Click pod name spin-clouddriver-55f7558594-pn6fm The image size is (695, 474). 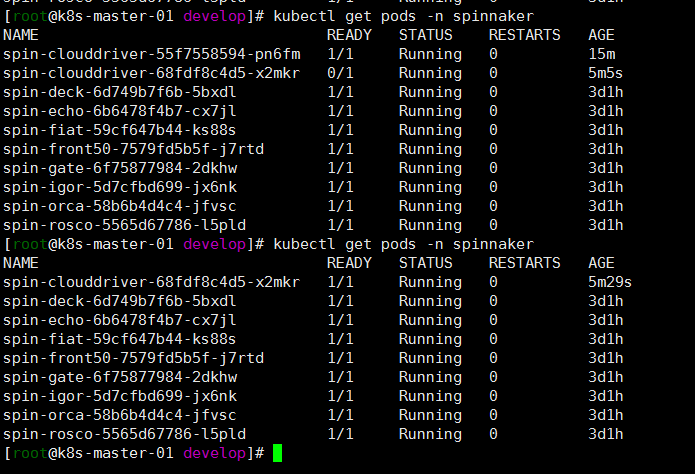tap(152, 54)
